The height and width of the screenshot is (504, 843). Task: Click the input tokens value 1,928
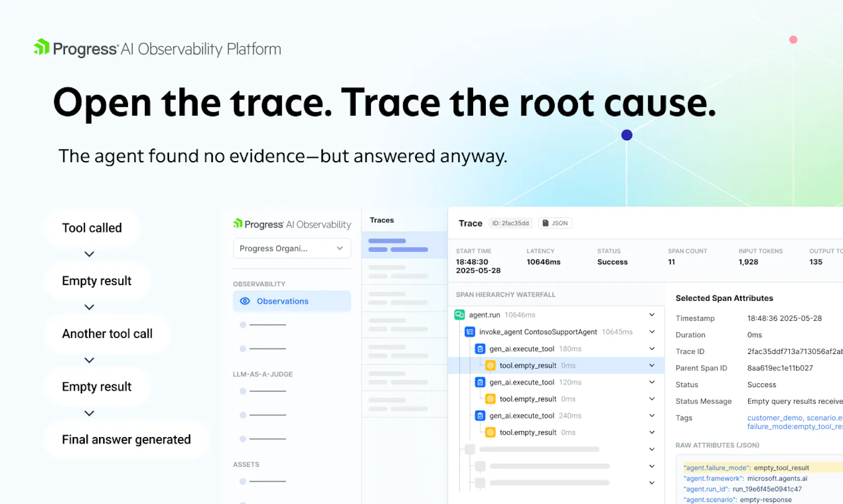click(x=749, y=262)
